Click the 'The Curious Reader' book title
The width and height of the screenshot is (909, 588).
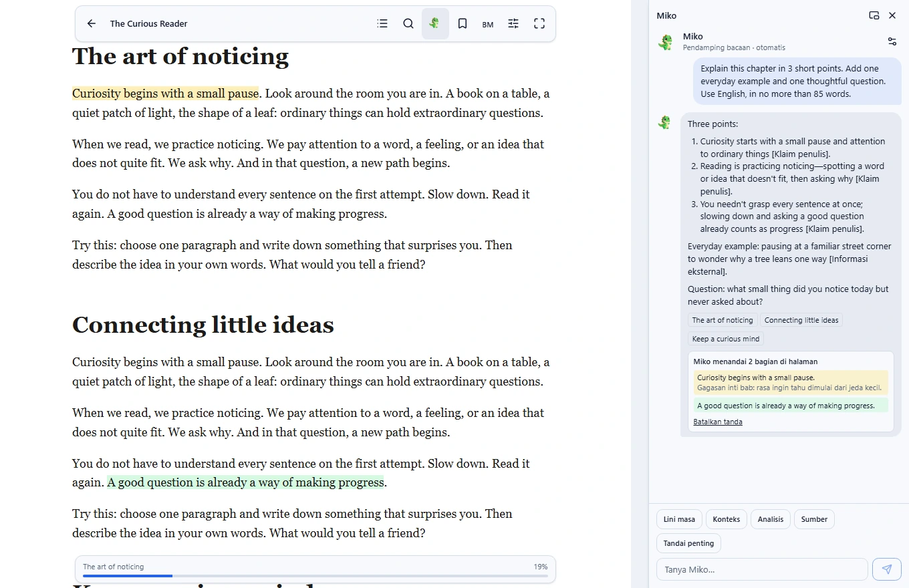(148, 23)
